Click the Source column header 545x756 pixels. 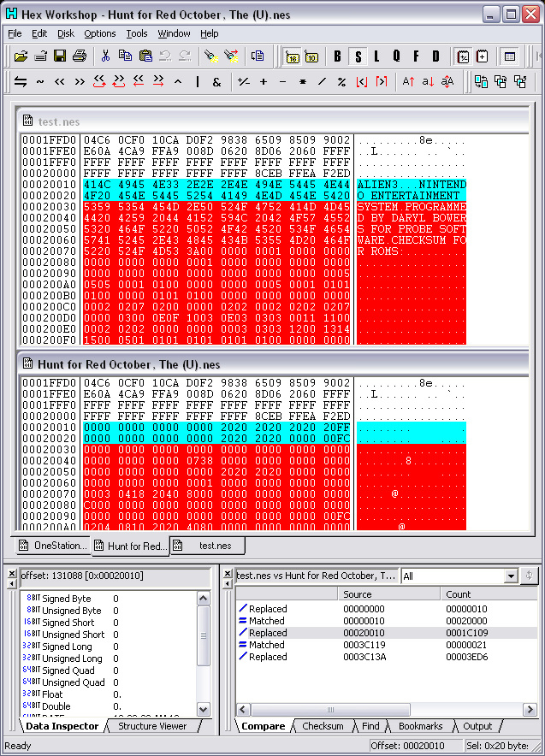[388, 594]
